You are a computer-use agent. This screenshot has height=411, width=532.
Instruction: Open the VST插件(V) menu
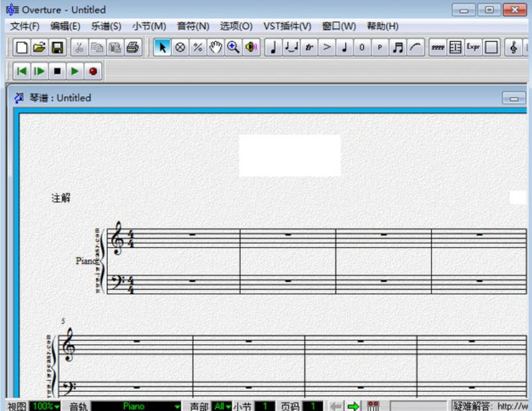tap(287, 26)
